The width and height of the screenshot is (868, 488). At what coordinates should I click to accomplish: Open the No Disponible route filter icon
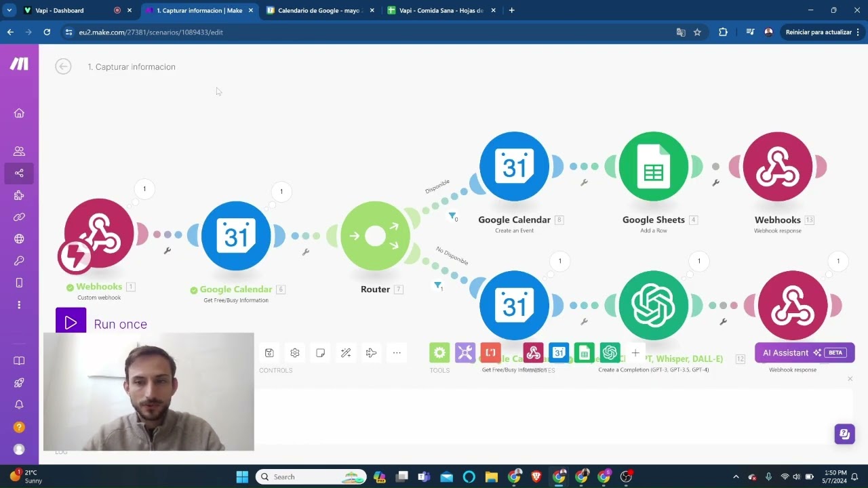click(437, 285)
